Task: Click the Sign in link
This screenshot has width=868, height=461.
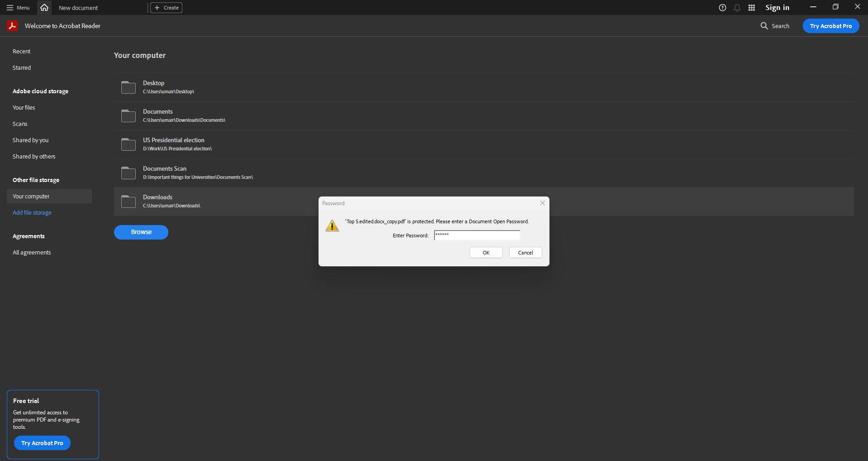Action: [x=777, y=8]
